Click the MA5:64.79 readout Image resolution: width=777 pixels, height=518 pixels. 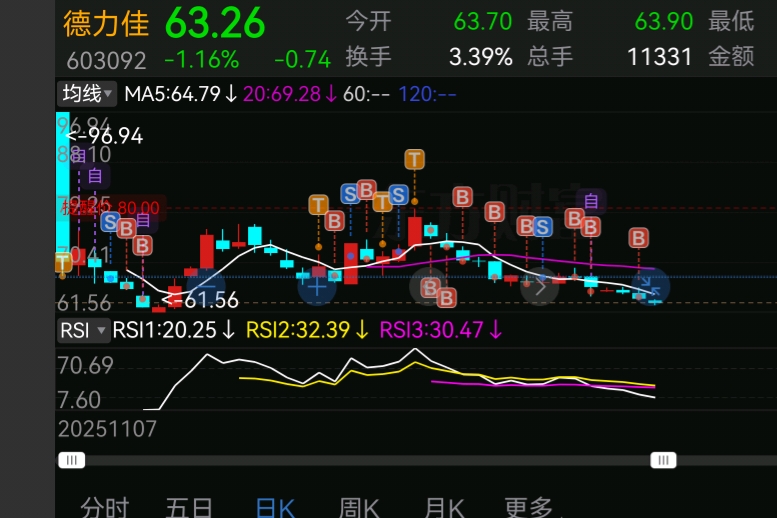180,94
